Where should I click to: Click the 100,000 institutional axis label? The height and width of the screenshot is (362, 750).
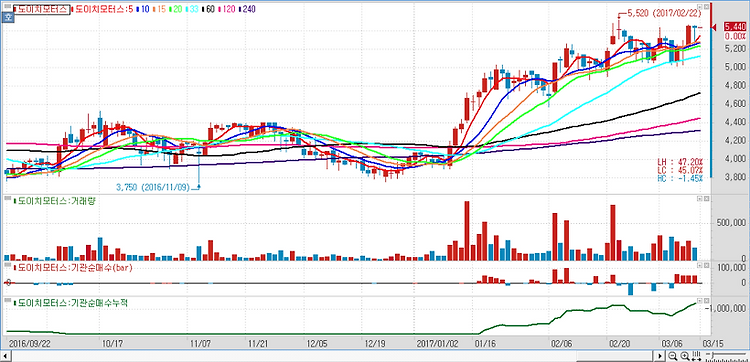click(732, 268)
